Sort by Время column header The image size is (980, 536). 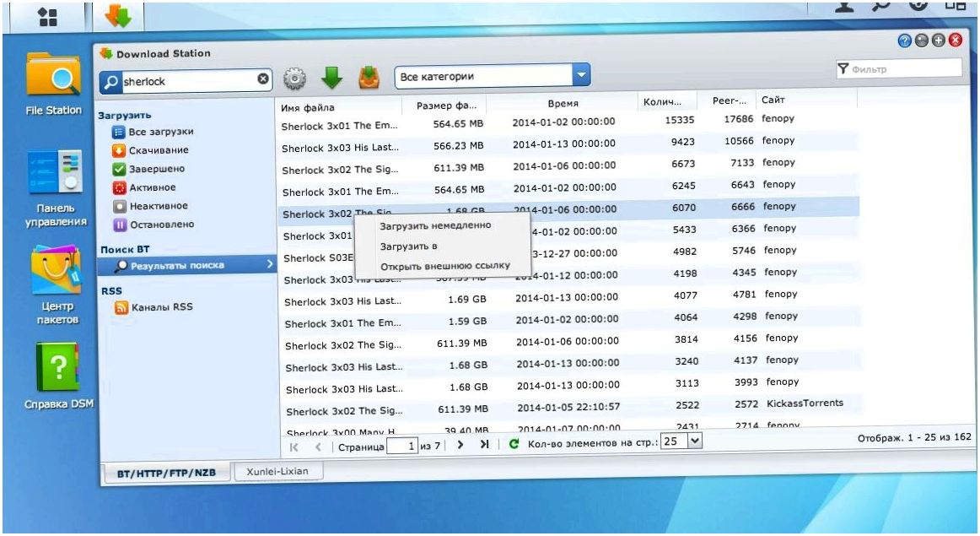(x=563, y=103)
